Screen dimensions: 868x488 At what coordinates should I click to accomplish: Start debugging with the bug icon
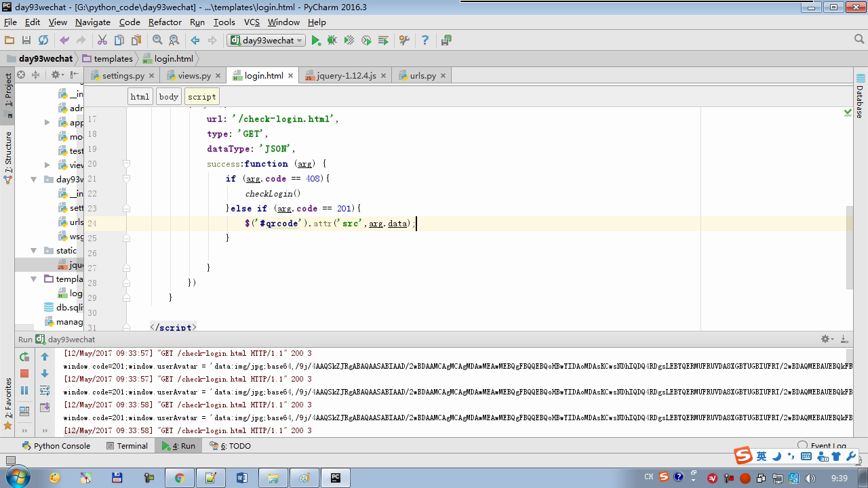(332, 41)
